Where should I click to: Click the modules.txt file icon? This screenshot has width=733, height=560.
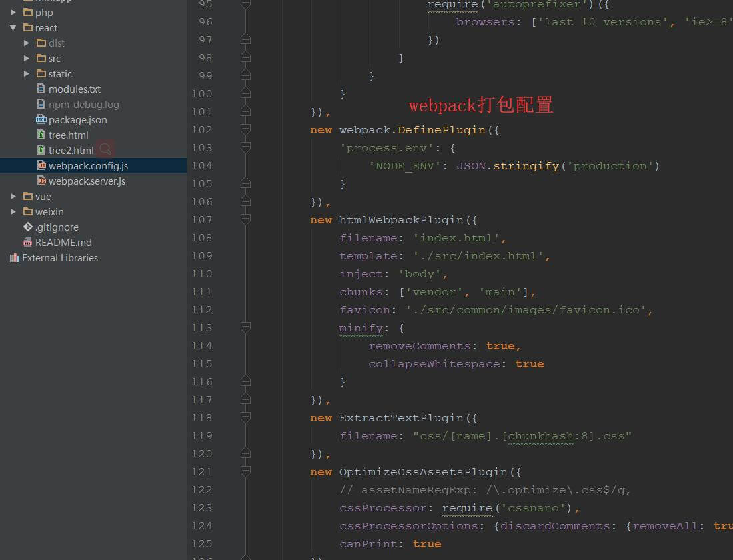coord(41,89)
